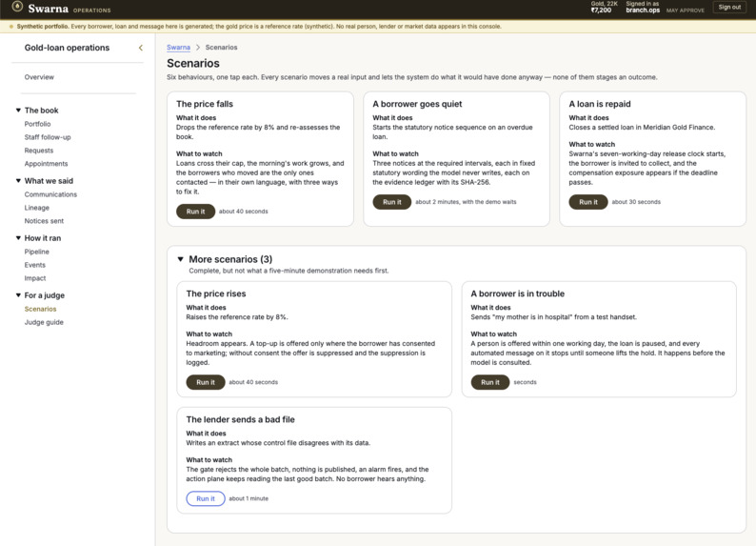The height and width of the screenshot is (546, 756).
Task: Open Pipeline page
Action: (36, 252)
